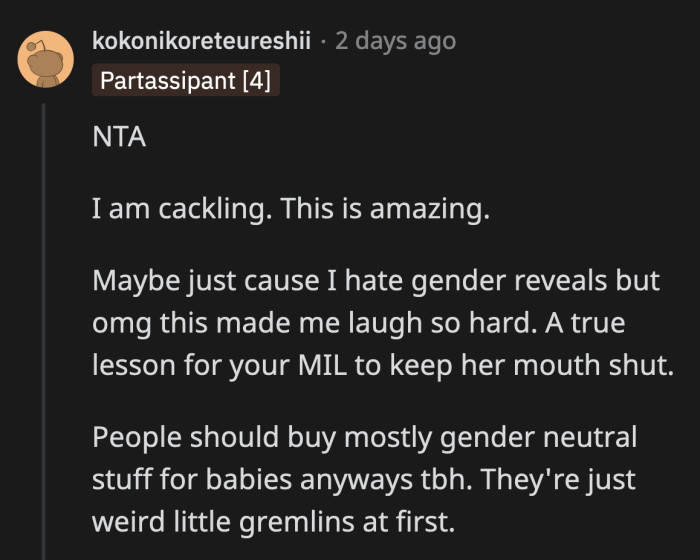Open the kokonikoreteureshii user profile

[x=201, y=41]
